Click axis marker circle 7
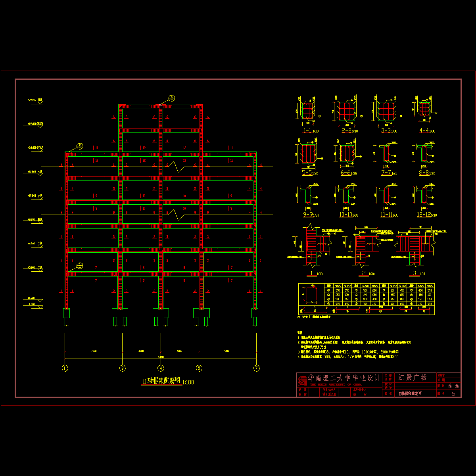The height and width of the screenshot is (476, 476). coord(257,368)
